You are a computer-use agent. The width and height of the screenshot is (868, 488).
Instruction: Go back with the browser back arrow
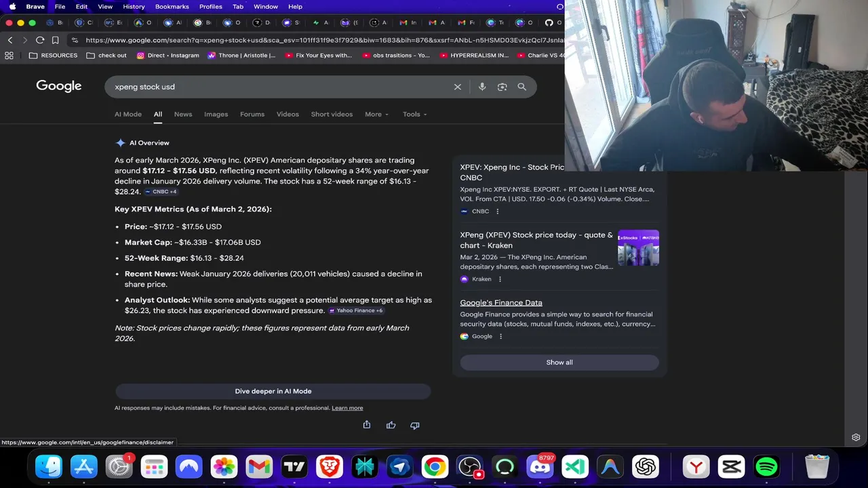[10, 40]
